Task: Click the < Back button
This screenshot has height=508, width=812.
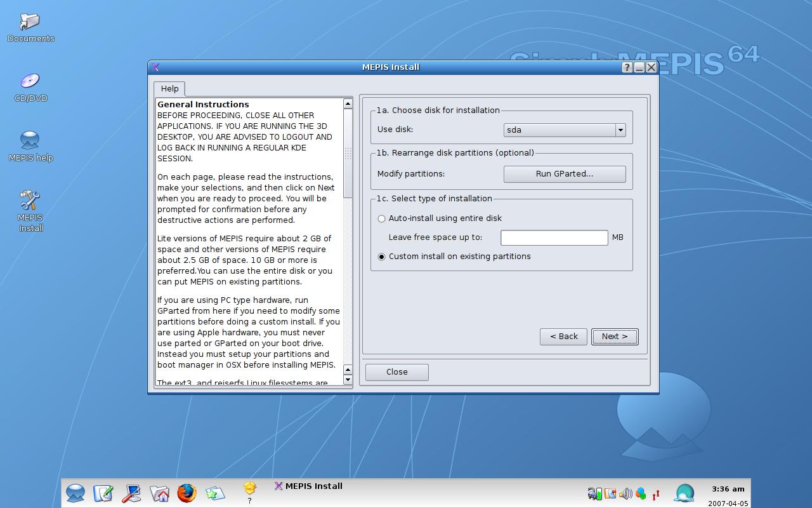Action: (563, 337)
